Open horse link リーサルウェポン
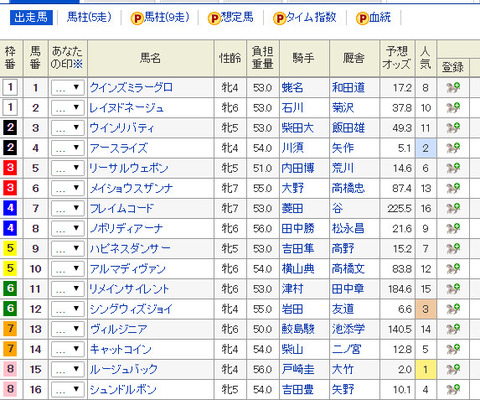The width and height of the screenshot is (480, 400). pyautogui.click(x=129, y=168)
